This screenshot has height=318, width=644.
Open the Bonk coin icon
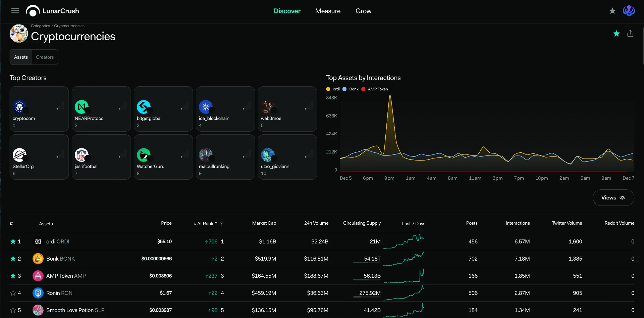38,259
